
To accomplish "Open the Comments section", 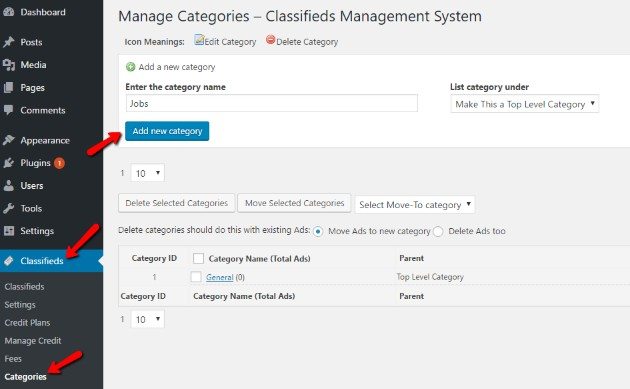I will (43, 110).
